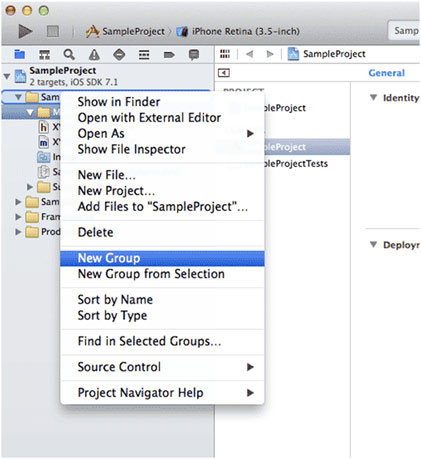Open the Debug navigator icon

(144, 54)
